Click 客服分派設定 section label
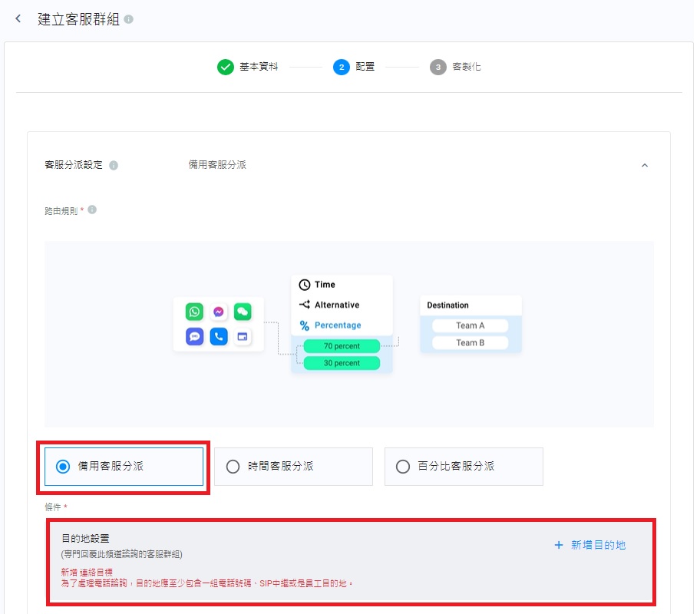This screenshot has width=700, height=614. [74, 165]
